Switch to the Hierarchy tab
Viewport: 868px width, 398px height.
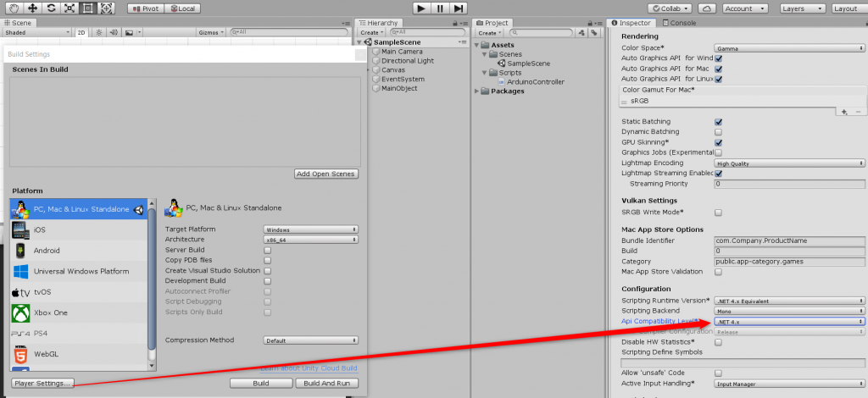pyautogui.click(x=378, y=23)
